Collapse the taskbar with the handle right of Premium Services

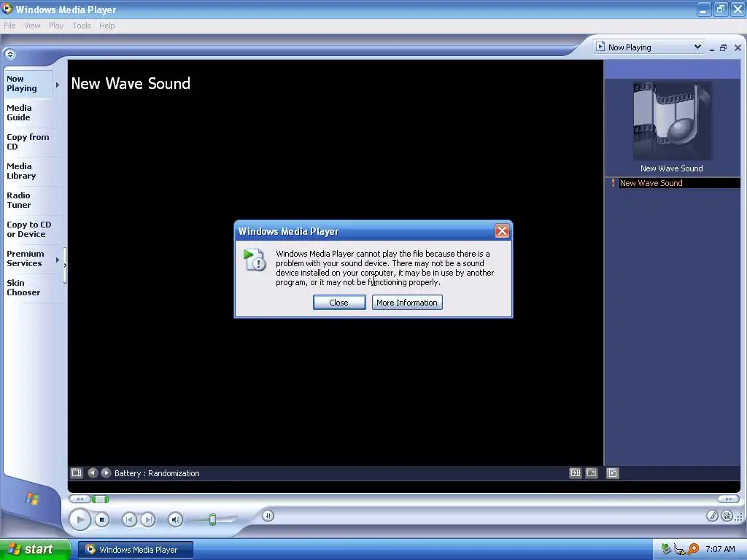pyautogui.click(x=65, y=265)
